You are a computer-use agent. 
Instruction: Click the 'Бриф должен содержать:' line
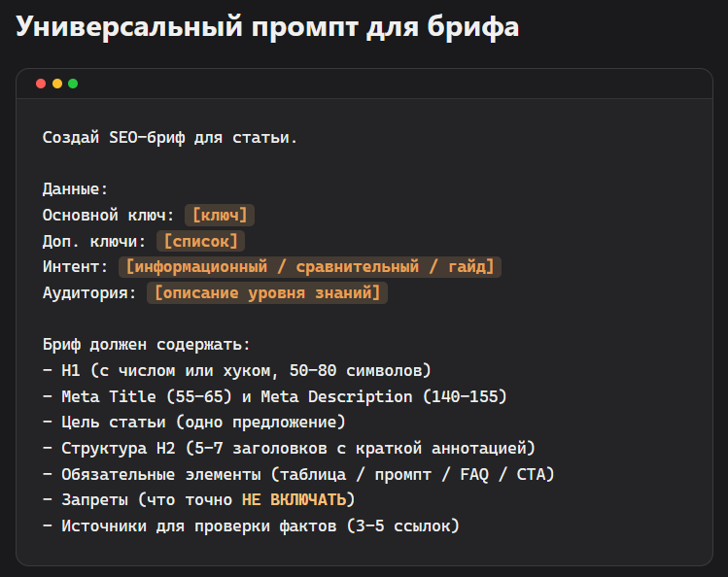(146, 345)
